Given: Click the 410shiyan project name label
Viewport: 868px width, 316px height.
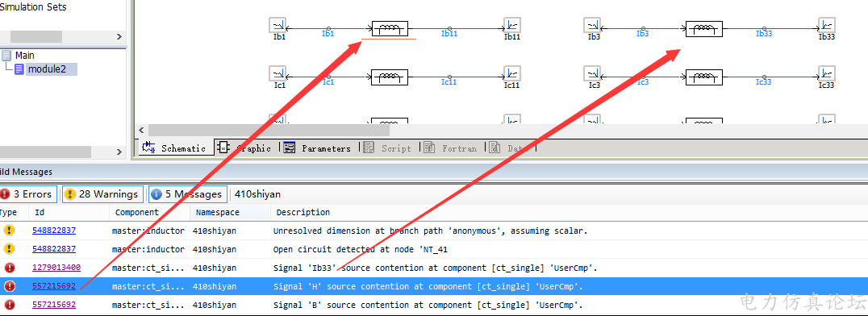Looking at the screenshot, I should click(257, 194).
